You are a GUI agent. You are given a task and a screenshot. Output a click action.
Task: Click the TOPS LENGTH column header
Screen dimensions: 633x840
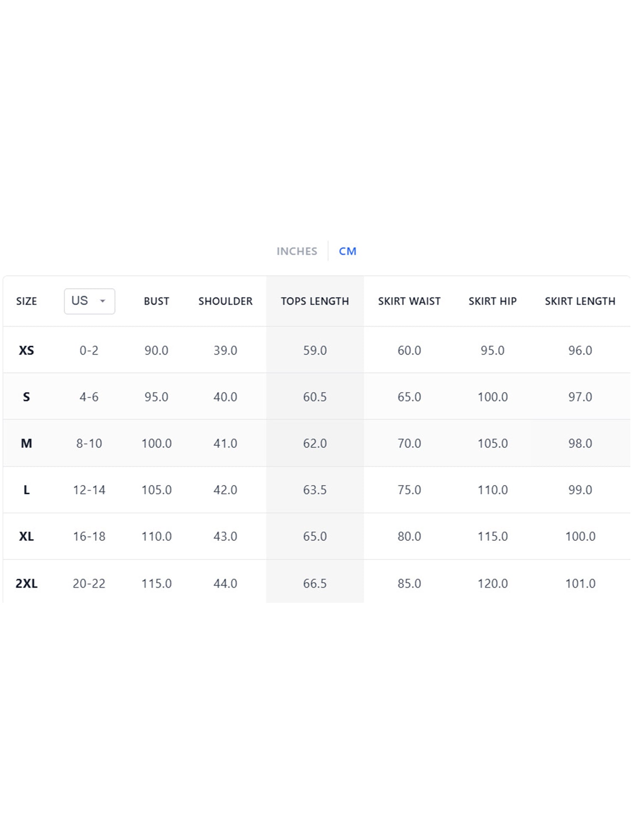[315, 301]
